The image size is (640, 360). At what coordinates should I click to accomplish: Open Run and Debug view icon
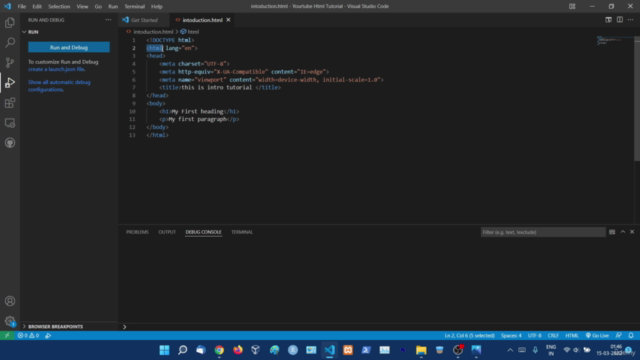tap(10, 82)
